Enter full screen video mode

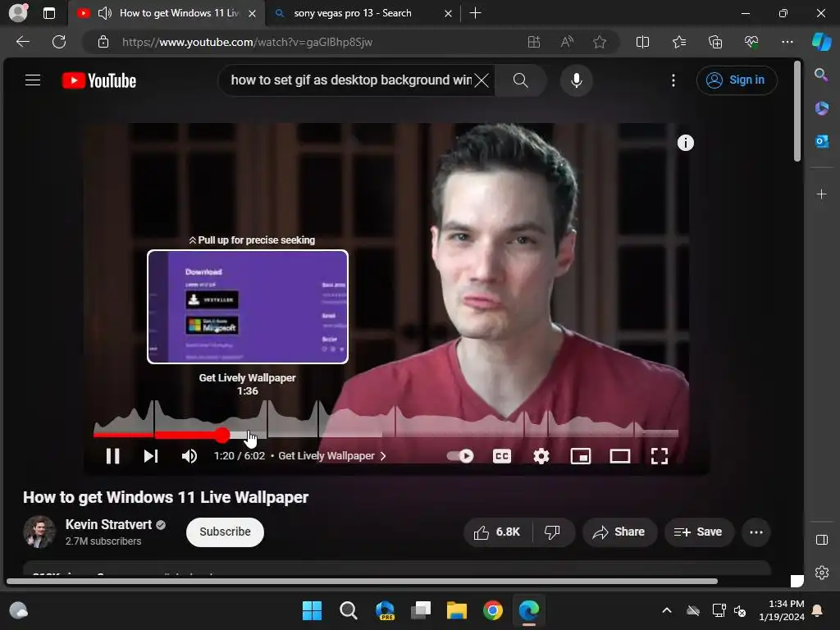tap(660, 456)
